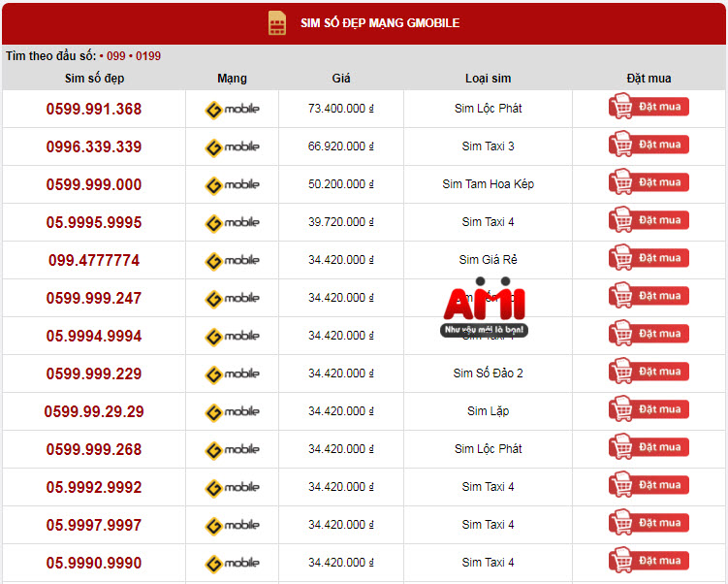Click Gmobile logo in 0599.999.000 row
This screenshot has height=584, width=728.
[x=232, y=185]
